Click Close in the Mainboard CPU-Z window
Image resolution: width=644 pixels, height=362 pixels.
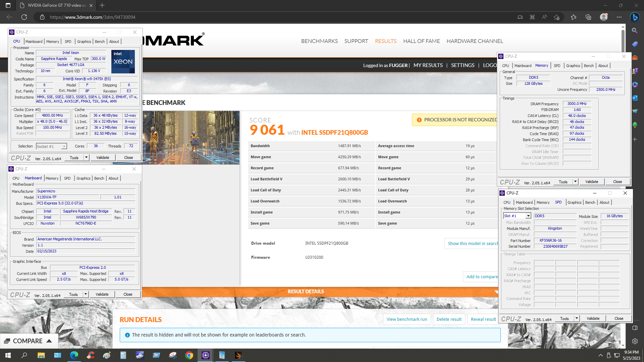coord(128,294)
